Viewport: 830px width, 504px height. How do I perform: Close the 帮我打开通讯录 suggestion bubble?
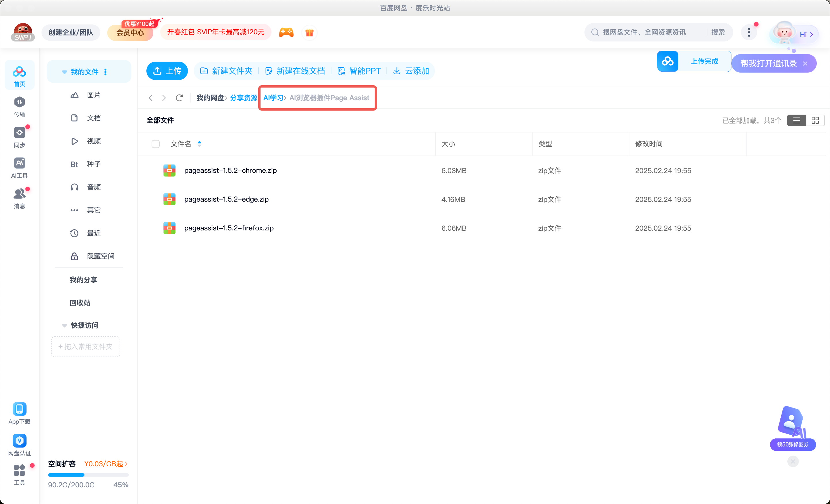point(805,64)
